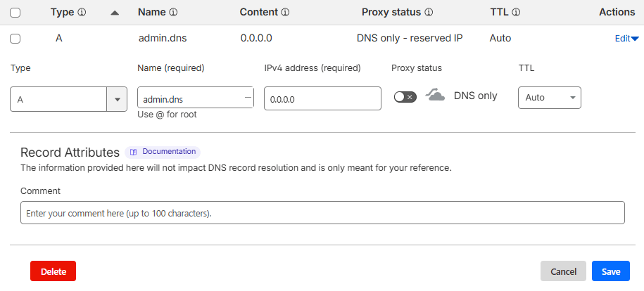
Task: Expand the TTL Auto dropdown
Action: tap(549, 98)
